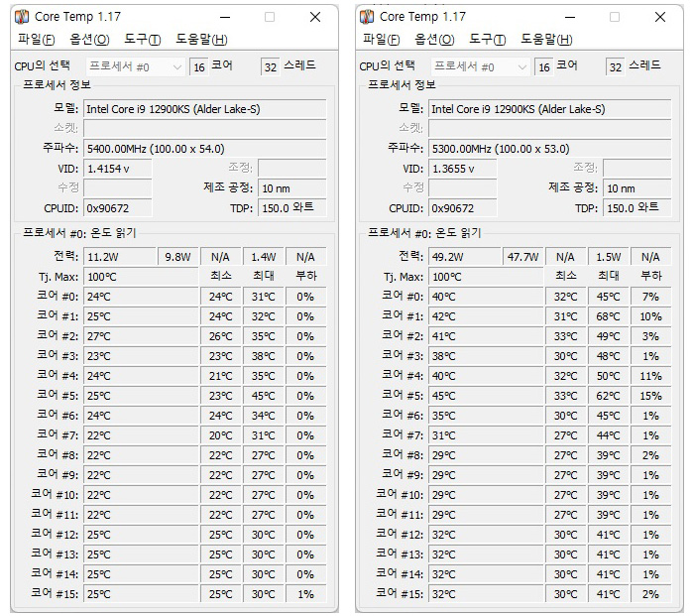Click 코어 #5 max 45°C in left window
The width and height of the screenshot is (694, 616).
coord(264,396)
